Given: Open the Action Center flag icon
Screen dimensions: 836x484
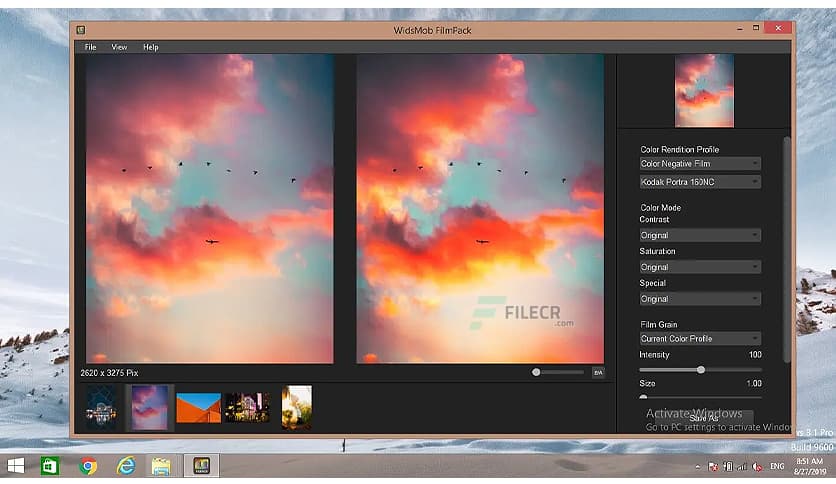Looking at the screenshot, I should [x=713, y=466].
